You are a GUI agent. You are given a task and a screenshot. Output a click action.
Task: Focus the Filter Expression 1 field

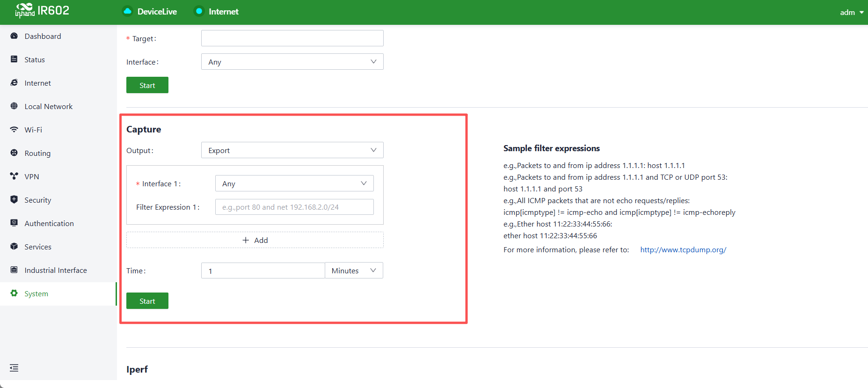coord(294,207)
